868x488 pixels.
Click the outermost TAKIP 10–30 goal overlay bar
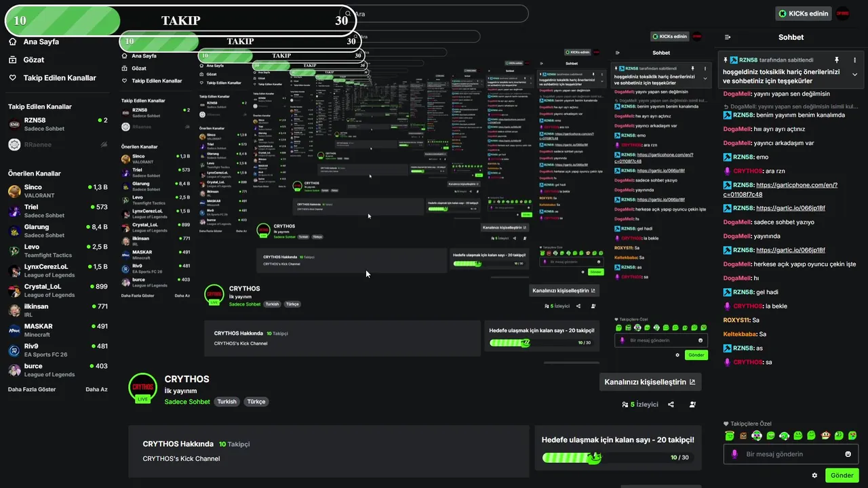click(180, 20)
